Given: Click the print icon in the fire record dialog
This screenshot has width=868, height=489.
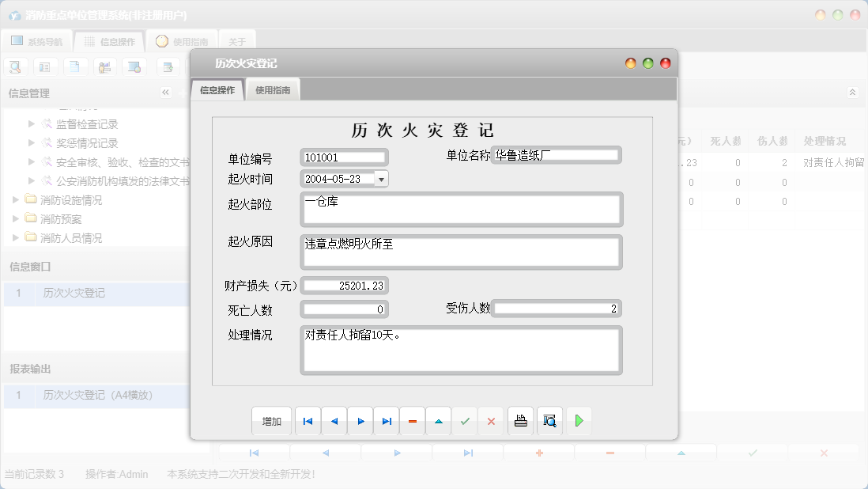Looking at the screenshot, I should click(x=520, y=421).
